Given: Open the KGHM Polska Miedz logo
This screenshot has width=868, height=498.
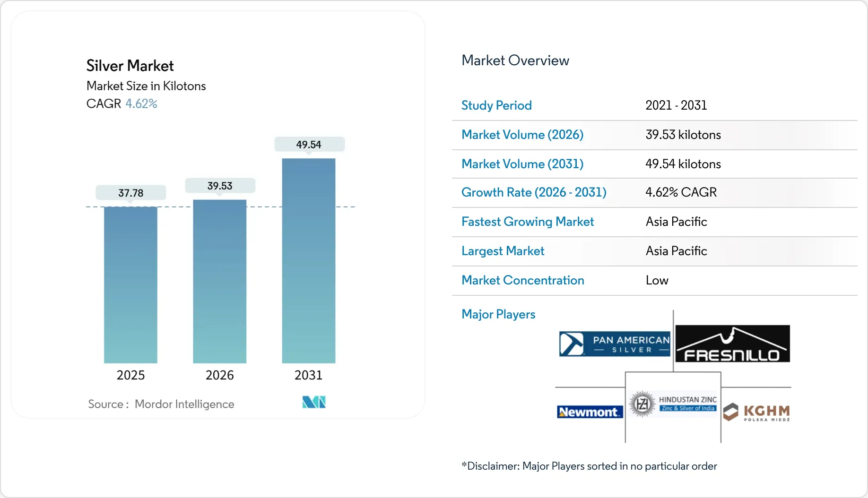Looking at the screenshot, I should (x=756, y=412).
